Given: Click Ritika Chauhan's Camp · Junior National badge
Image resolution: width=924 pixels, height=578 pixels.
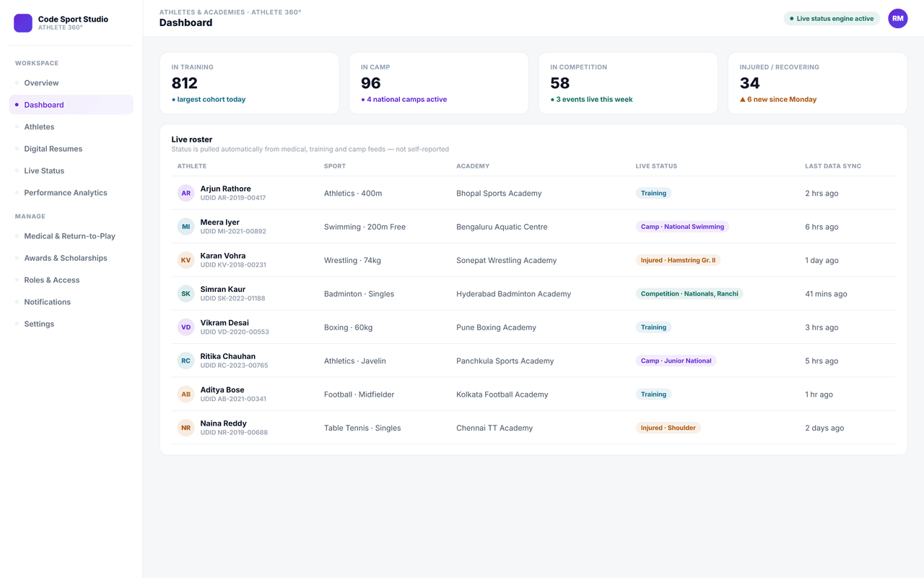Looking at the screenshot, I should coord(676,361).
